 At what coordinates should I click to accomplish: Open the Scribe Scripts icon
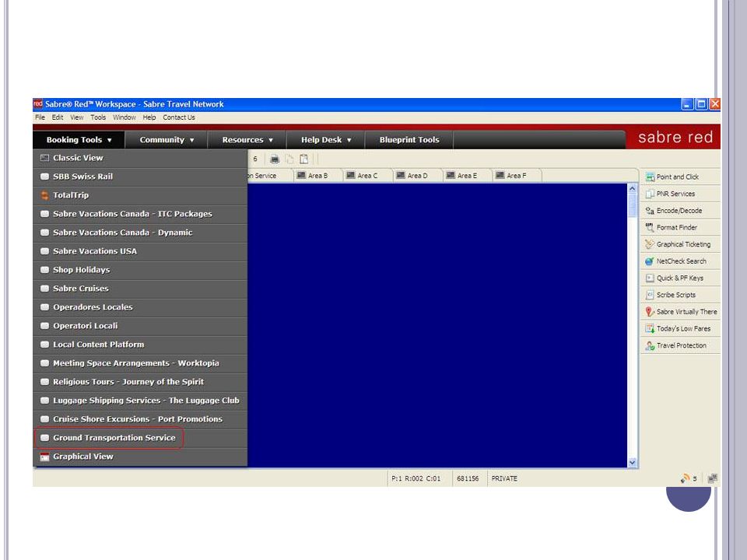pos(650,296)
